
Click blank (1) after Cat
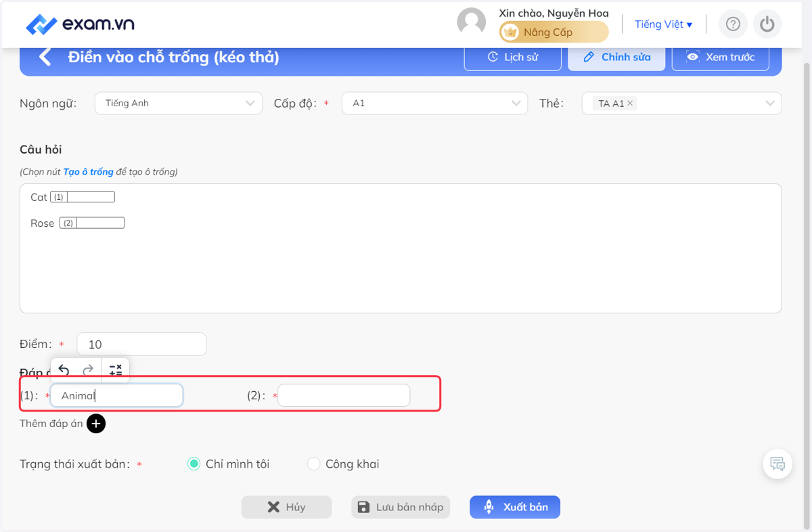pos(83,197)
